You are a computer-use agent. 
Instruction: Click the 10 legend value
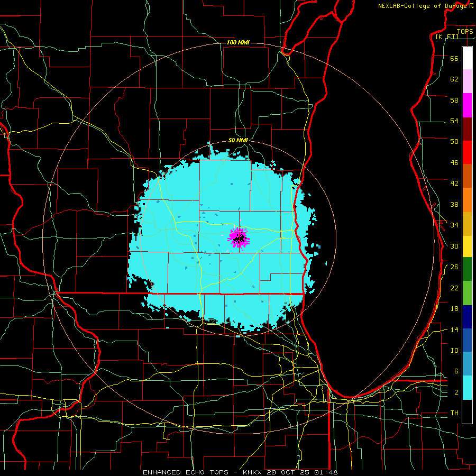tap(454, 350)
